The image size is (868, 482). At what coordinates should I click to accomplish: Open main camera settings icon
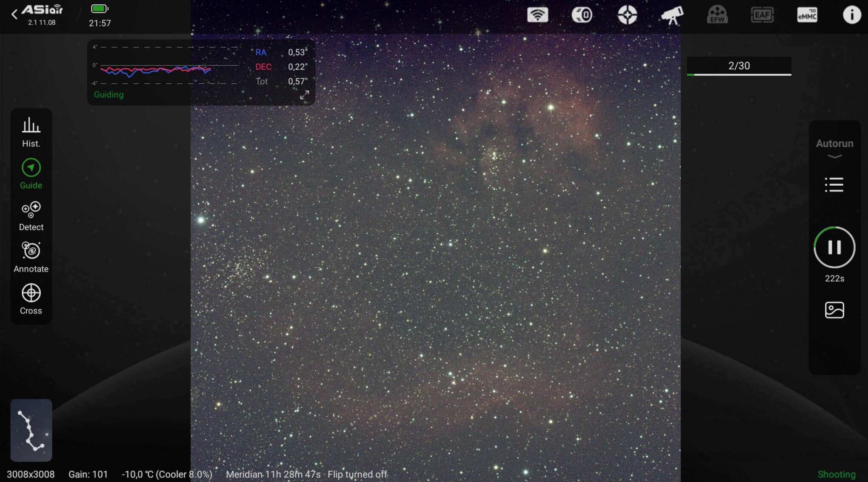pyautogui.click(x=582, y=15)
